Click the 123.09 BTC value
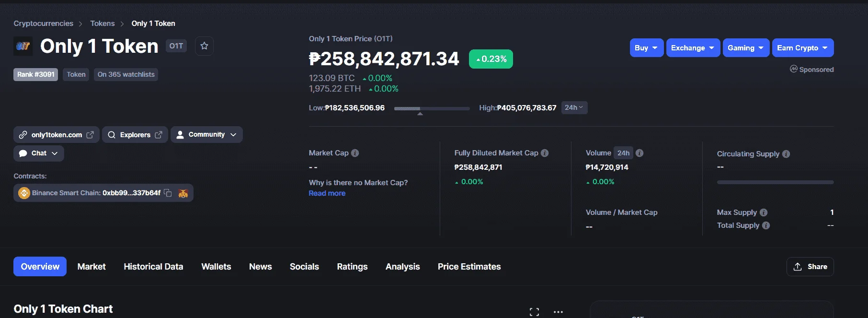Image resolution: width=868 pixels, height=318 pixels. pos(331,78)
